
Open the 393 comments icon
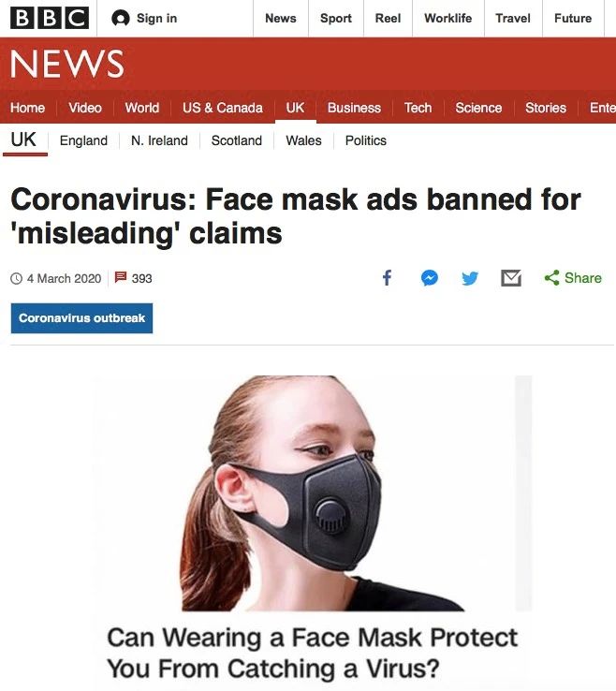pos(120,277)
